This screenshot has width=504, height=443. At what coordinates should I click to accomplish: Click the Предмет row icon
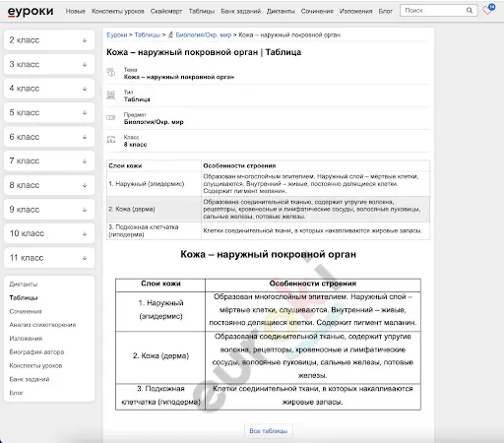pyautogui.click(x=111, y=117)
